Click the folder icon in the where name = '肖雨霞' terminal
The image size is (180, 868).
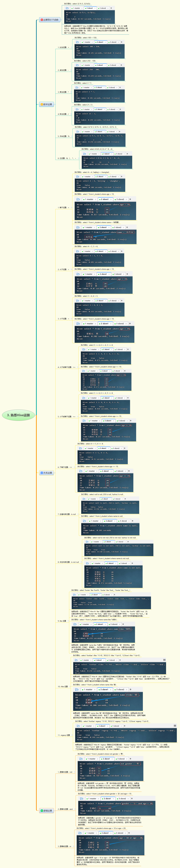coord(78,227)
